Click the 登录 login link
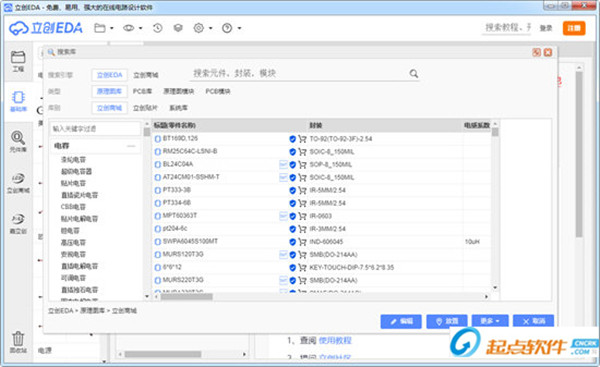The width and height of the screenshot is (600, 367). pos(546,28)
